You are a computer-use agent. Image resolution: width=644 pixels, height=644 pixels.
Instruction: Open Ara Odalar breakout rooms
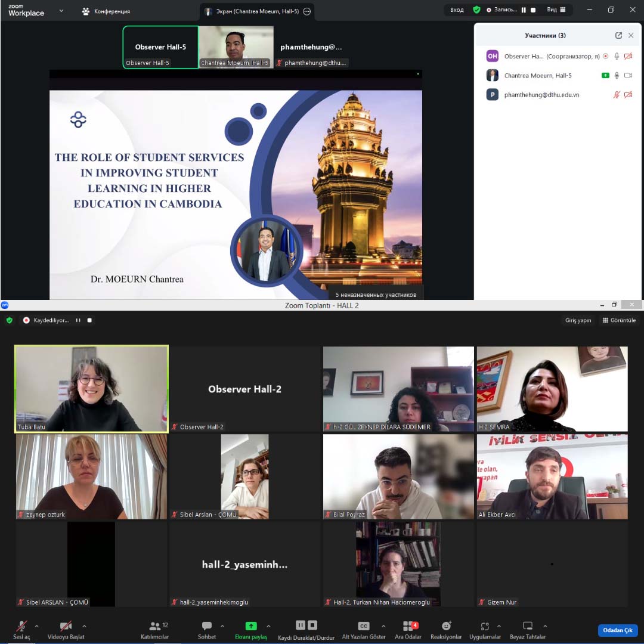click(408, 626)
